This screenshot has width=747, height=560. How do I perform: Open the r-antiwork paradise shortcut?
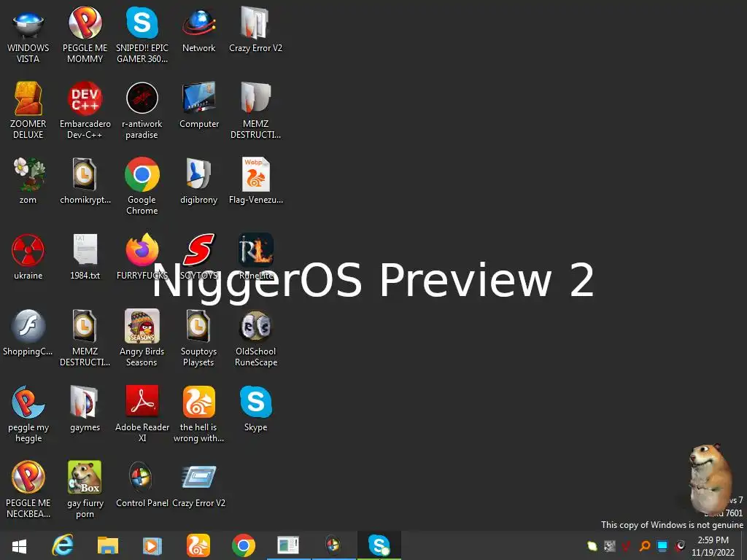(142, 110)
